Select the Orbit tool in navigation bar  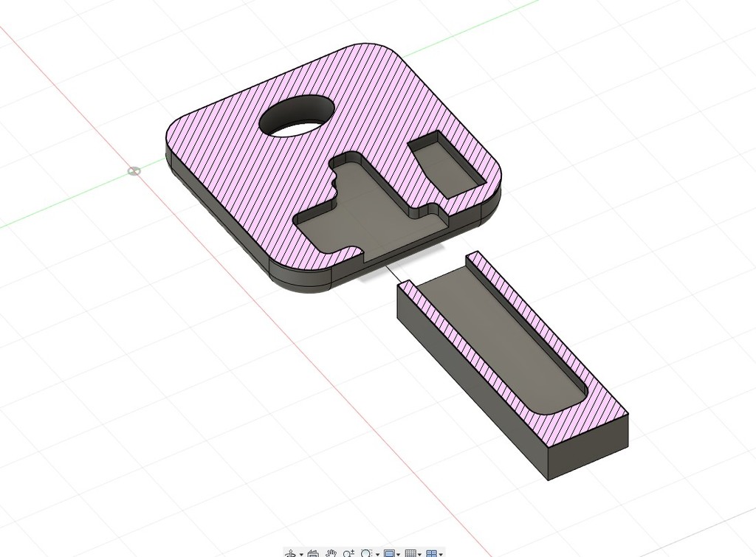[292, 551]
